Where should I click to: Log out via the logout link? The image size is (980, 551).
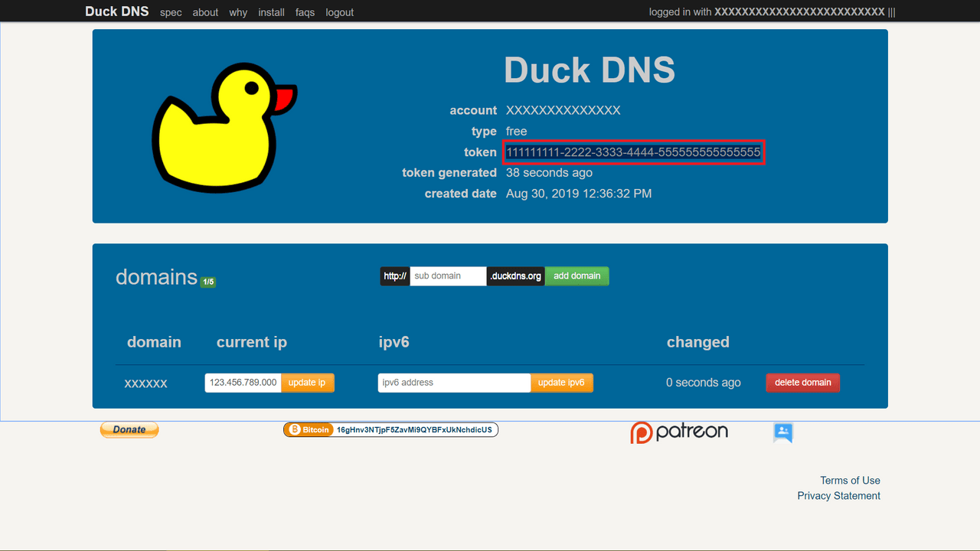(340, 12)
